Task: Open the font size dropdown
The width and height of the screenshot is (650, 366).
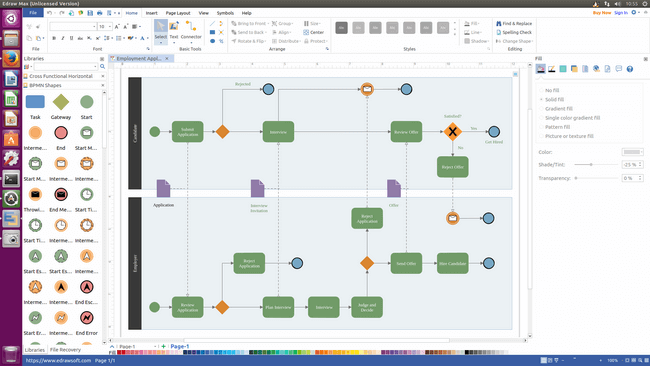Action: [110, 27]
